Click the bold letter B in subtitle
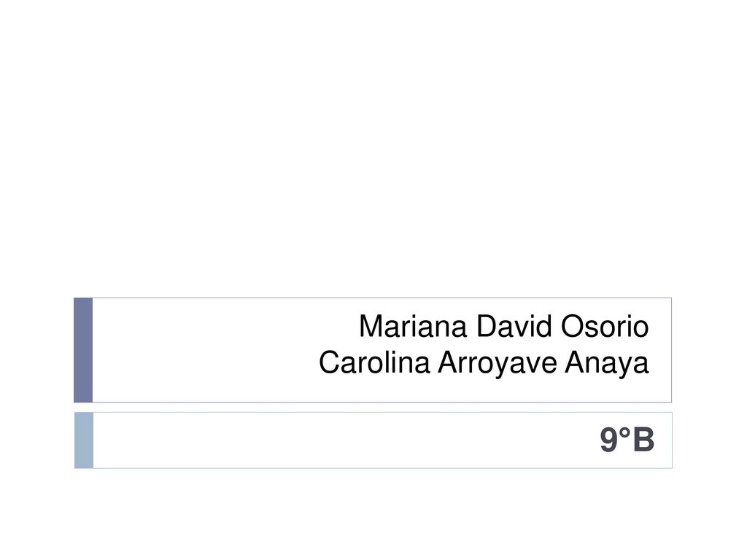 [x=643, y=440]
